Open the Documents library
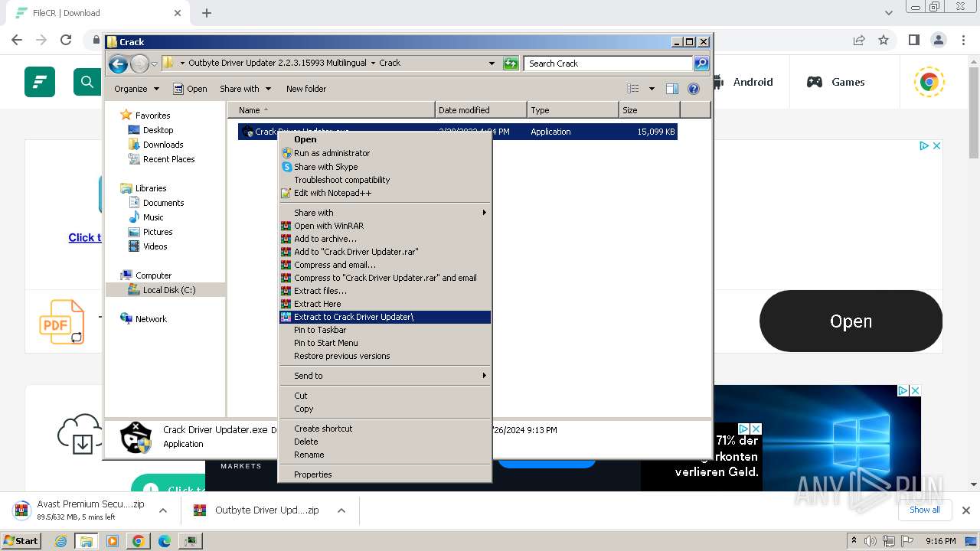 tap(163, 203)
